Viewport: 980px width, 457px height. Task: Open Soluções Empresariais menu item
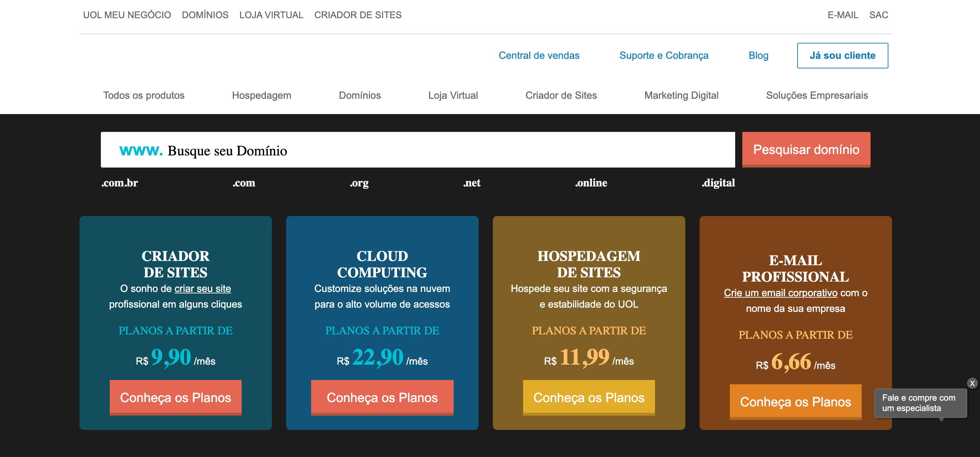point(816,95)
